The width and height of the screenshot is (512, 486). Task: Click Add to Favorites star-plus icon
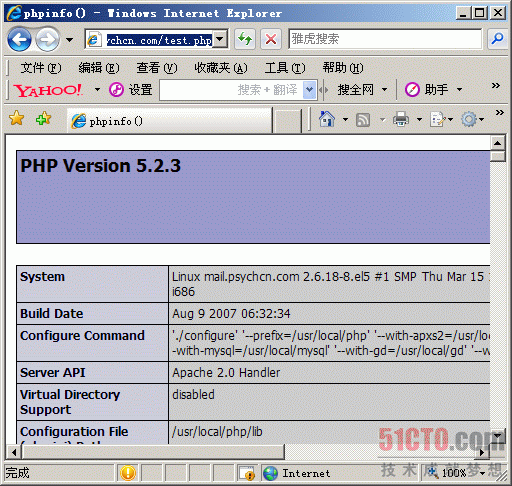(x=43, y=118)
